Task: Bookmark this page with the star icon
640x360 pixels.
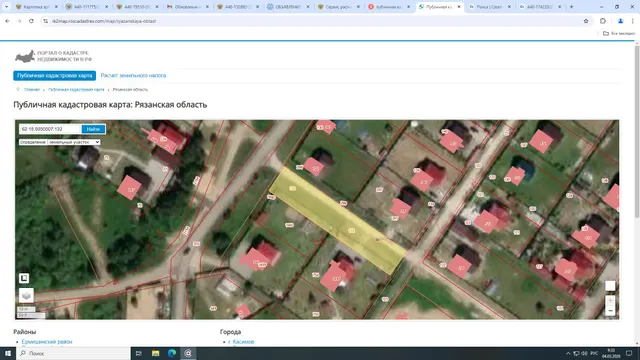Action: (586, 21)
